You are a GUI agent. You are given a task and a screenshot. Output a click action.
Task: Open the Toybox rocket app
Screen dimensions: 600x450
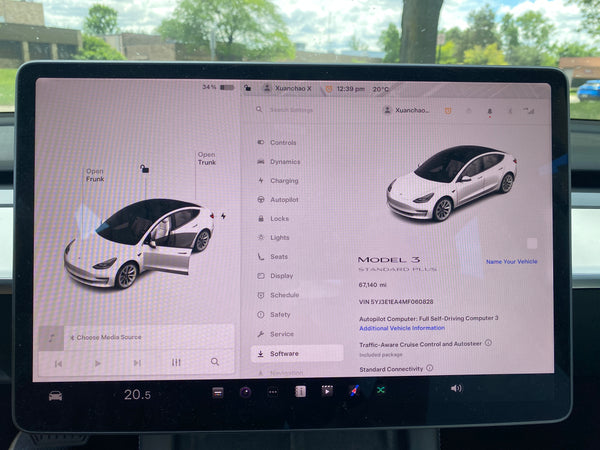[x=354, y=390]
